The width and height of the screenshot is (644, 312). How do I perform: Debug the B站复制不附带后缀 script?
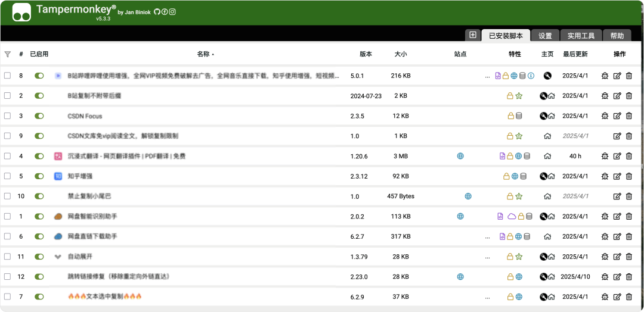click(605, 96)
